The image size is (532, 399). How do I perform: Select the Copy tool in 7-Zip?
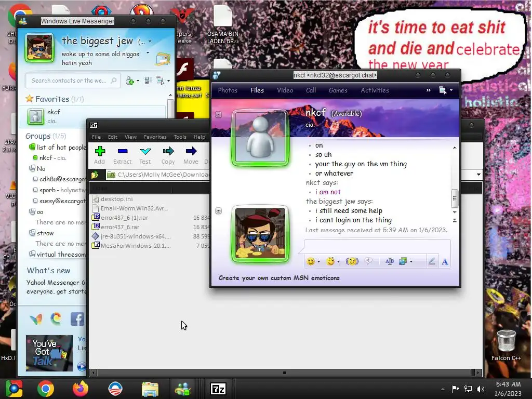coord(168,155)
